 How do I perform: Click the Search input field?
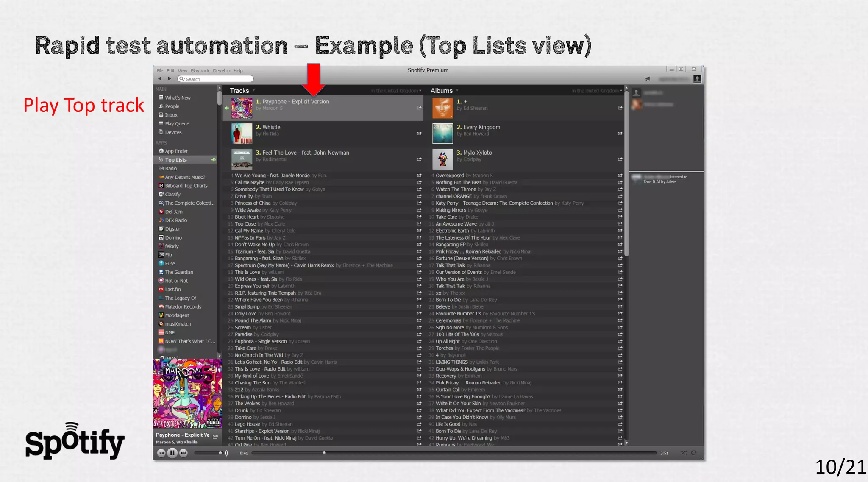tap(216, 79)
